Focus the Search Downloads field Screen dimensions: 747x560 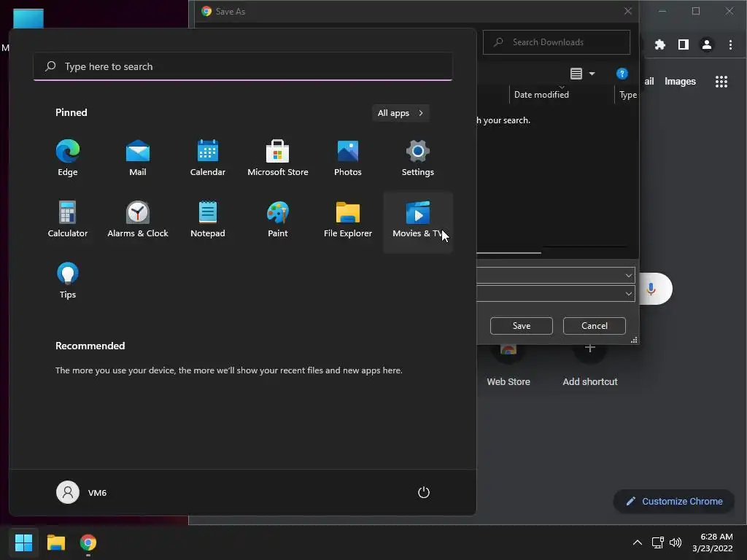[557, 42]
